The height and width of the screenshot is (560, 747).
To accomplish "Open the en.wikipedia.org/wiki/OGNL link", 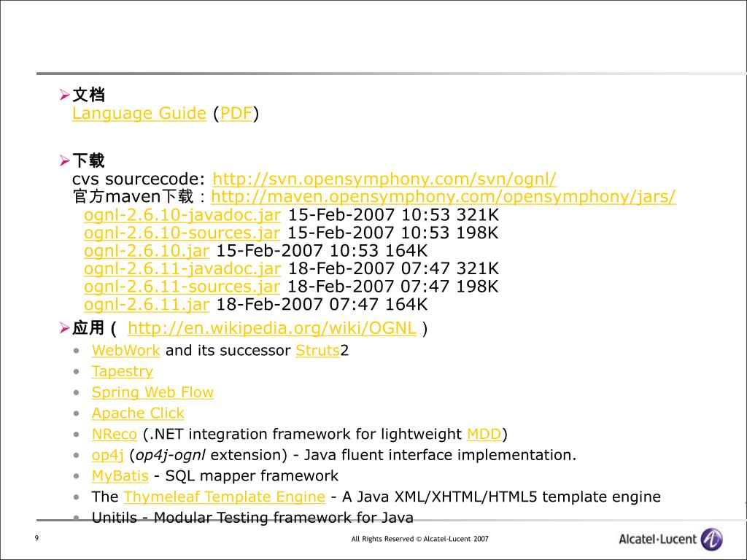I will (272, 328).
